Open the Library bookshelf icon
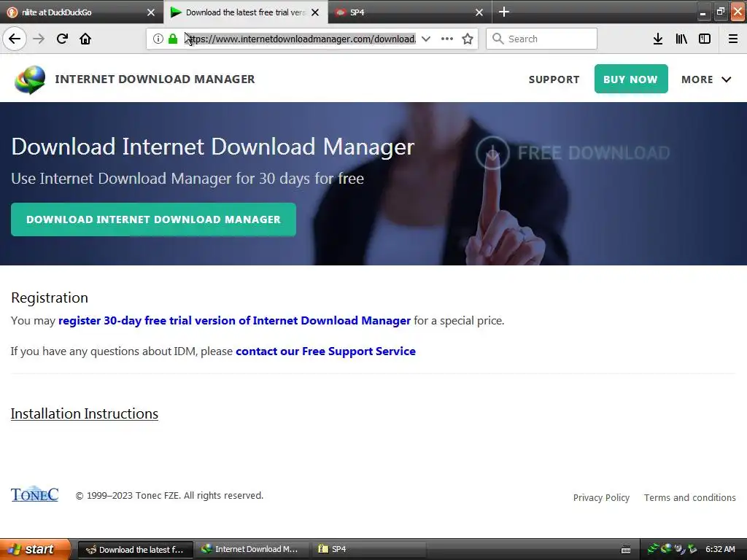Image resolution: width=747 pixels, height=560 pixels. click(x=681, y=39)
